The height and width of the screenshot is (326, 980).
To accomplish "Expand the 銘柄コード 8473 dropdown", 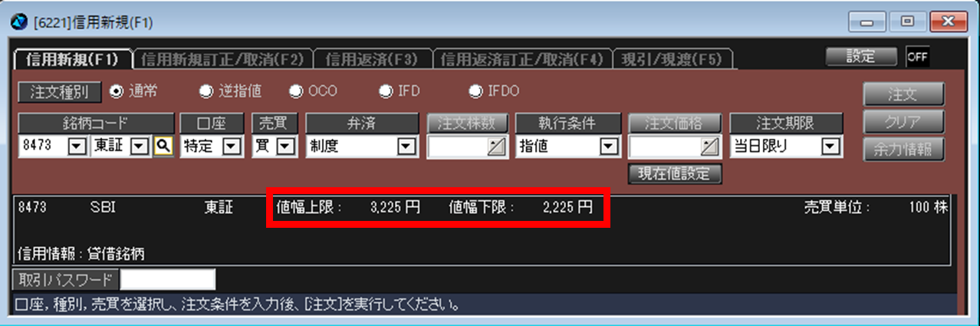I will (x=77, y=147).
